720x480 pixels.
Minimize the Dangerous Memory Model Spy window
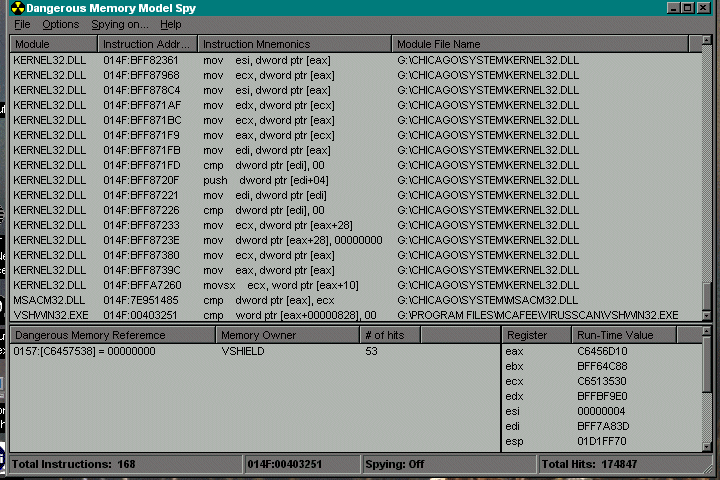tap(673, 8)
